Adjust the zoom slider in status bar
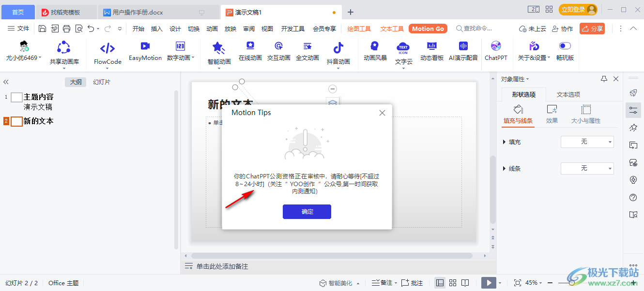 click(x=572, y=283)
